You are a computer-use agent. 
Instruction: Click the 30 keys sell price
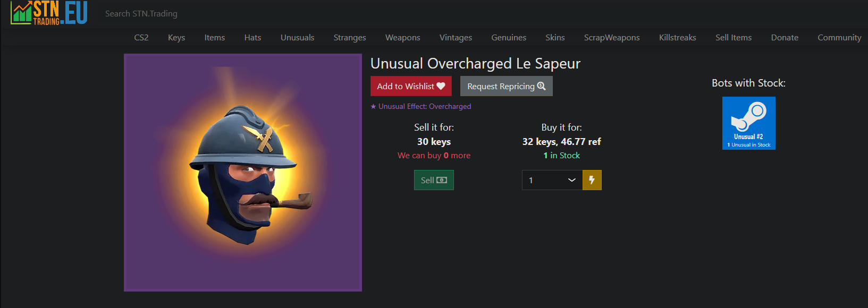434,142
